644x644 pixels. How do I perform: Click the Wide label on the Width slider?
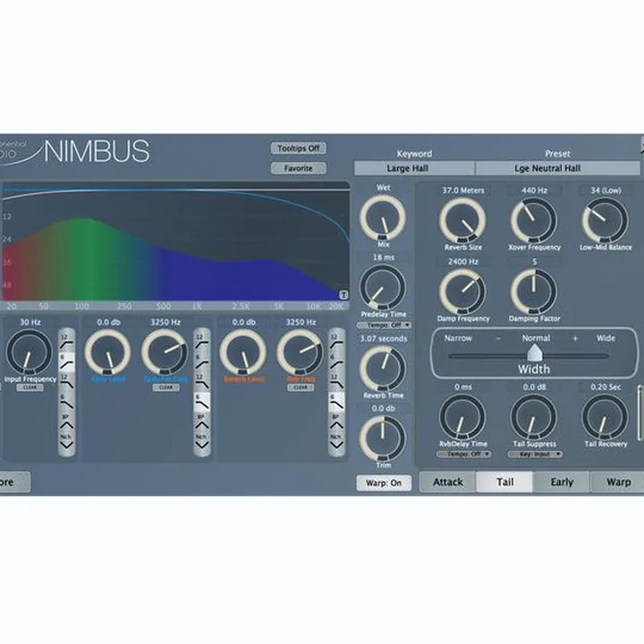(606, 338)
